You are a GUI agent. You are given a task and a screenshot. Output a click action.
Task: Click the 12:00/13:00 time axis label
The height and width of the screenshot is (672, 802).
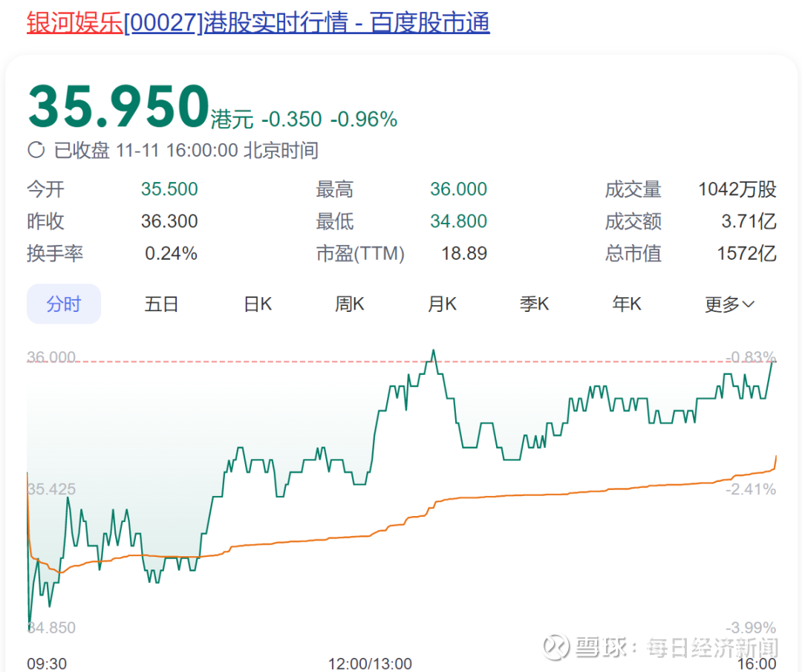click(x=370, y=663)
